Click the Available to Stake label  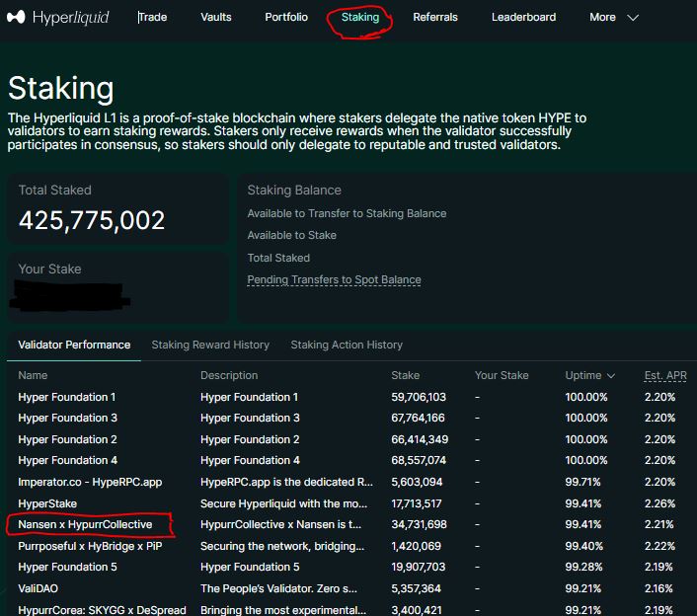(291, 235)
